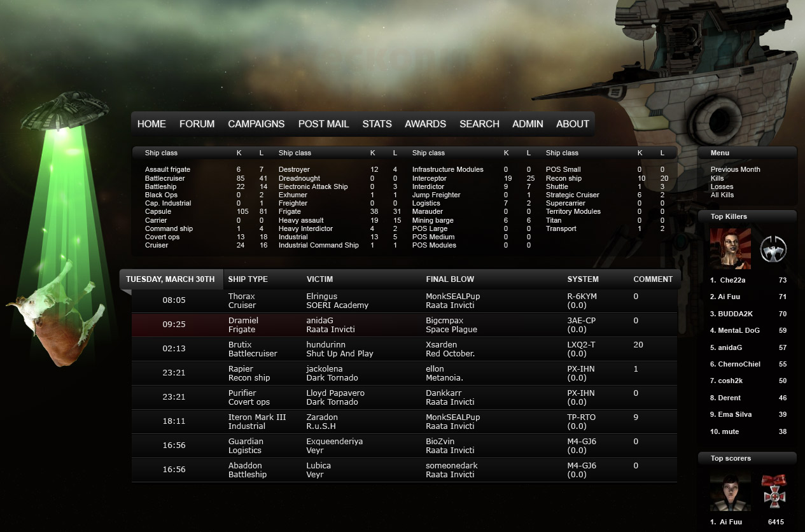
Task: Open the SEARCH page
Action: pyautogui.click(x=479, y=124)
